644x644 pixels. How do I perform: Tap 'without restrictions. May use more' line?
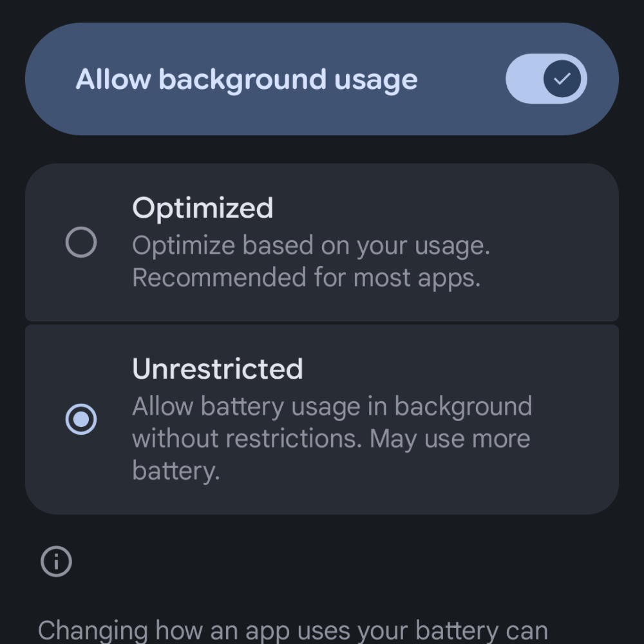(330, 439)
